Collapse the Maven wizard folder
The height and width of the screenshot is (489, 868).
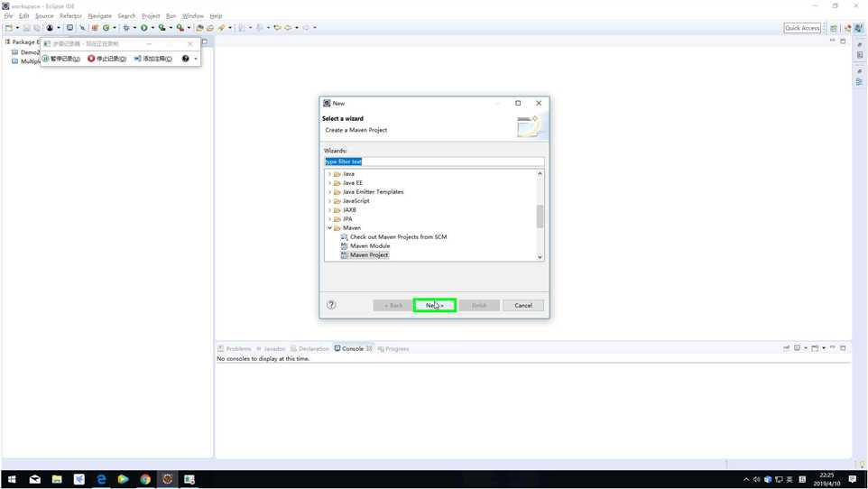330,227
